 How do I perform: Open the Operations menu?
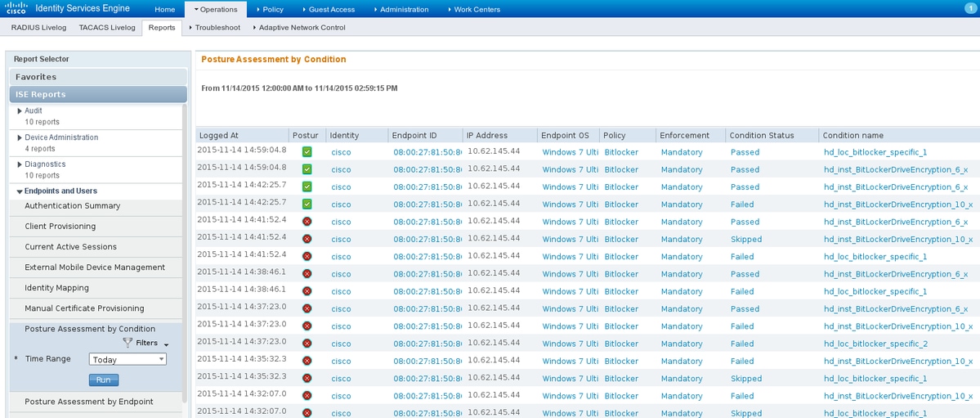(216, 9)
